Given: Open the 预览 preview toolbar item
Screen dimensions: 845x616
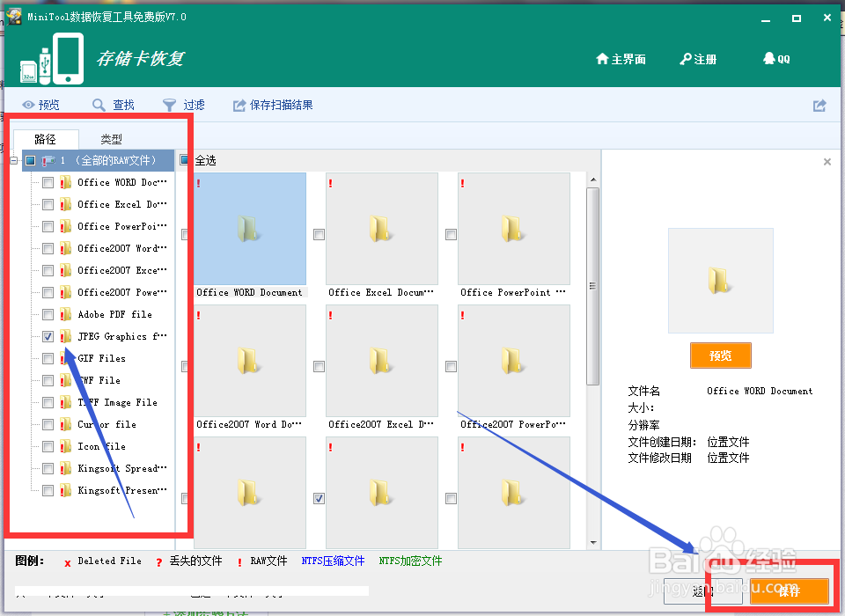Looking at the screenshot, I should coord(41,105).
